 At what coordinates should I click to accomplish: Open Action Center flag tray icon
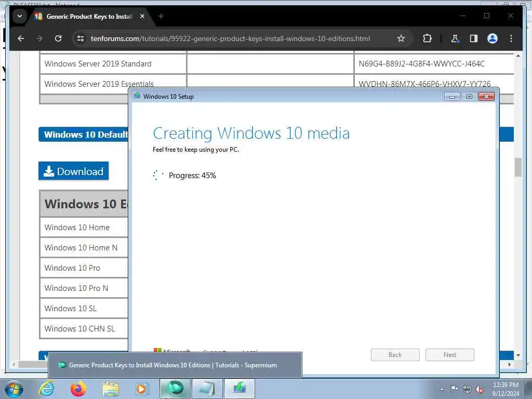[x=454, y=389]
